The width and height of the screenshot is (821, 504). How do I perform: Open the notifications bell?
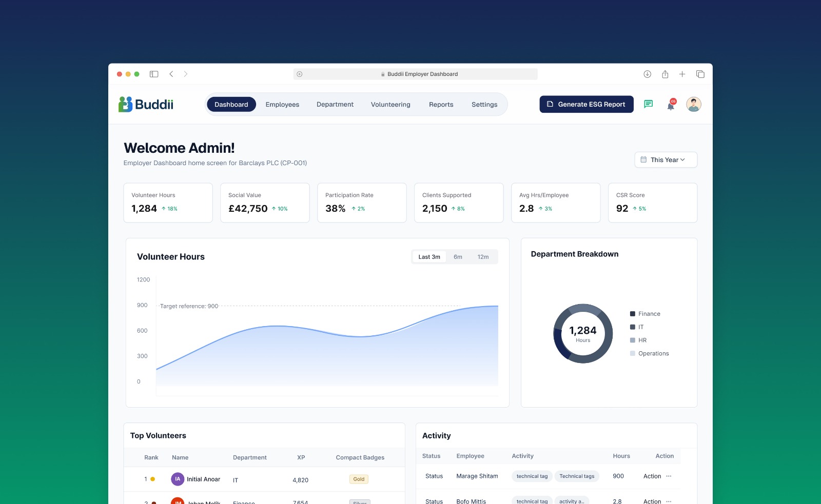point(671,105)
